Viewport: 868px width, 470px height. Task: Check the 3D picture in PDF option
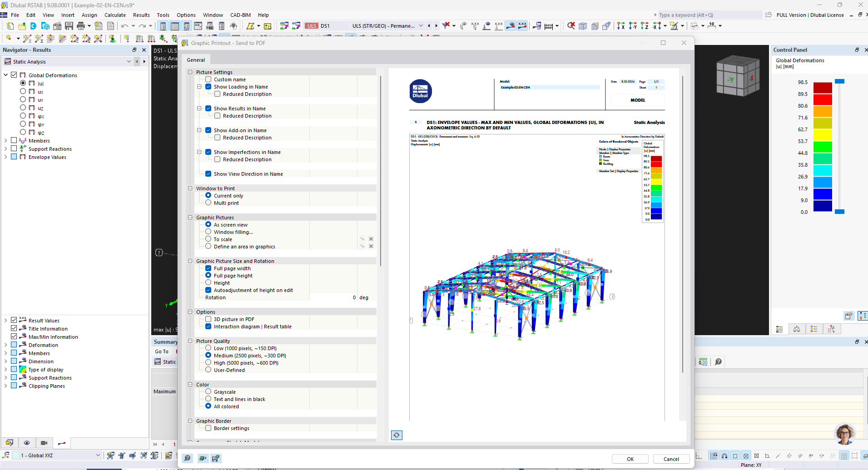pos(208,319)
